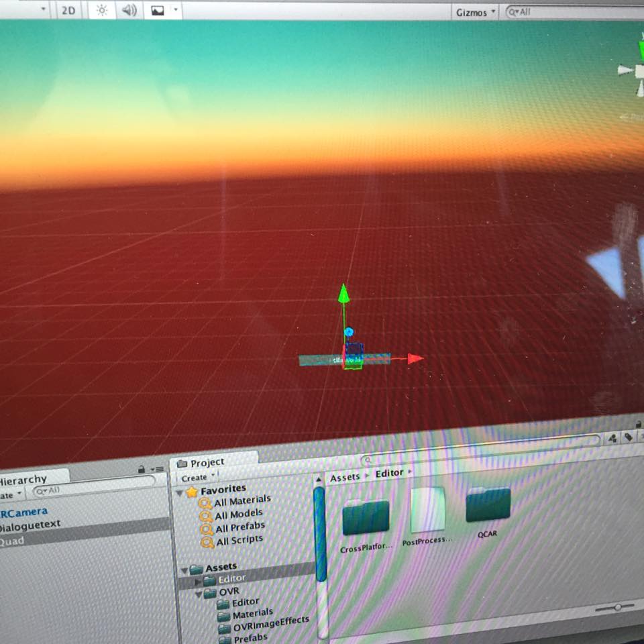Click the Search by Label tag icon
This screenshot has width=644, height=644.
628,437
